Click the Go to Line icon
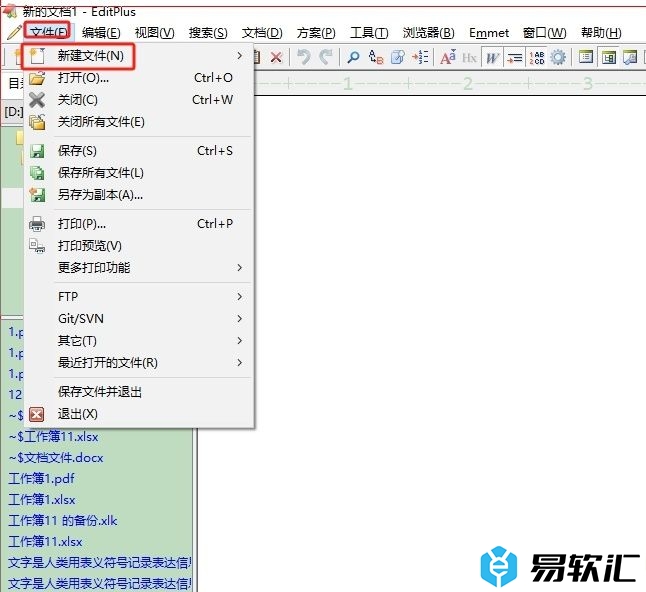 point(420,57)
